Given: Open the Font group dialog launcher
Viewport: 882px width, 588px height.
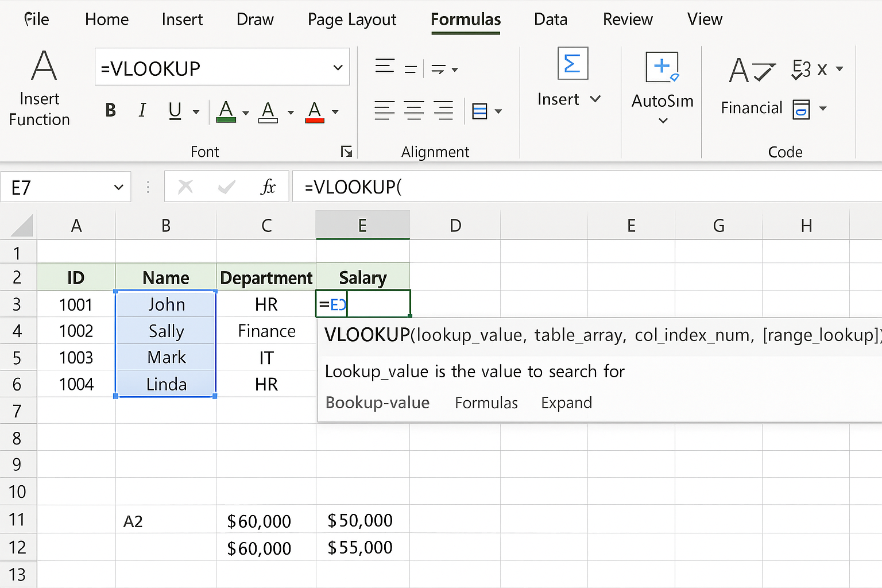Looking at the screenshot, I should 346,152.
